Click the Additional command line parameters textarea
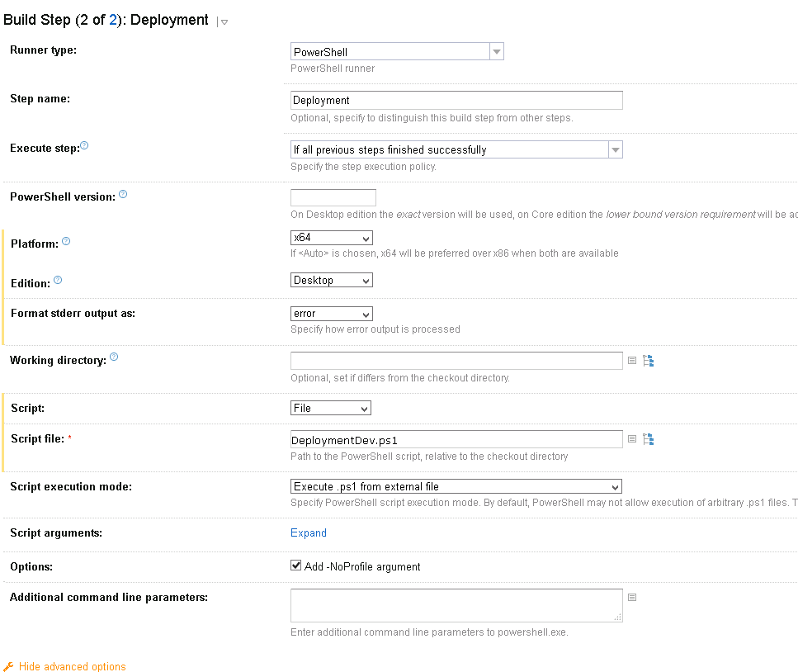 456,605
